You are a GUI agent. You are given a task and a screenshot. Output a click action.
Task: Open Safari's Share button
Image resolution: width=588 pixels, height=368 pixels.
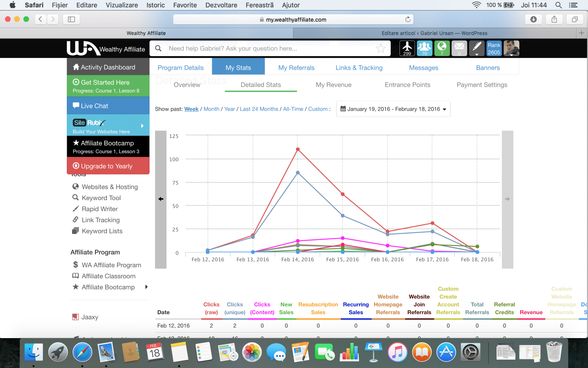coord(554,19)
